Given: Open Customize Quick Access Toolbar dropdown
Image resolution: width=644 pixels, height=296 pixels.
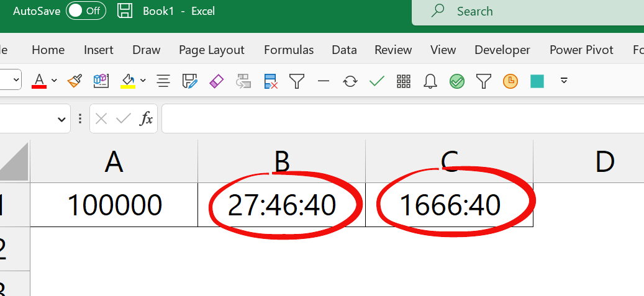Looking at the screenshot, I should click(x=564, y=81).
